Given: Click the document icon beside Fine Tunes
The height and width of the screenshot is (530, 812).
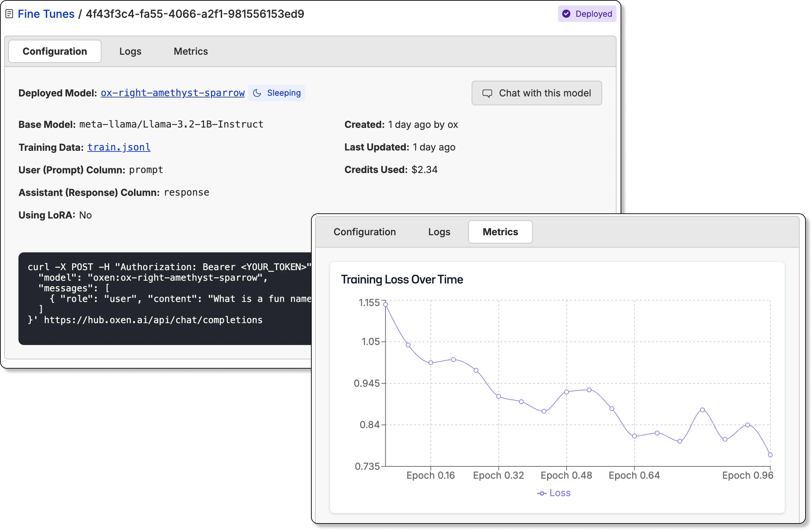Looking at the screenshot, I should coord(9,14).
